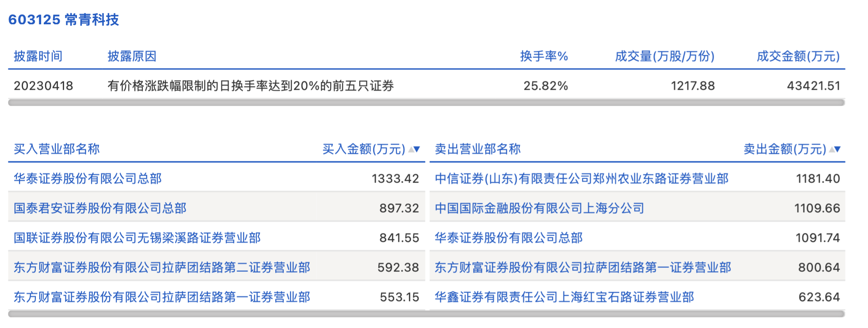Sort by sell amount using the arrows
The height and width of the screenshot is (328, 868).
[x=835, y=149]
